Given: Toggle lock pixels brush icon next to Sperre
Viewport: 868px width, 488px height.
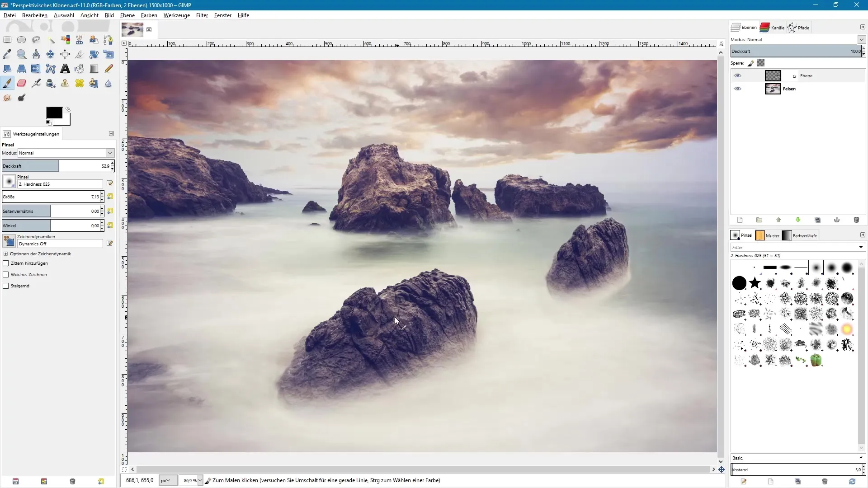Looking at the screenshot, I should 751,63.
